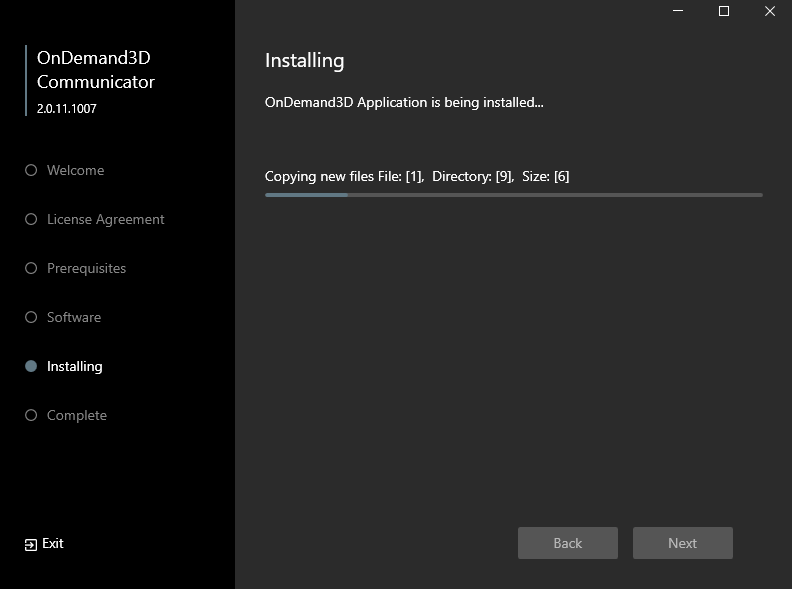792x589 pixels.
Task: Select the Welcome step circle indicator
Action: click(x=31, y=170)
